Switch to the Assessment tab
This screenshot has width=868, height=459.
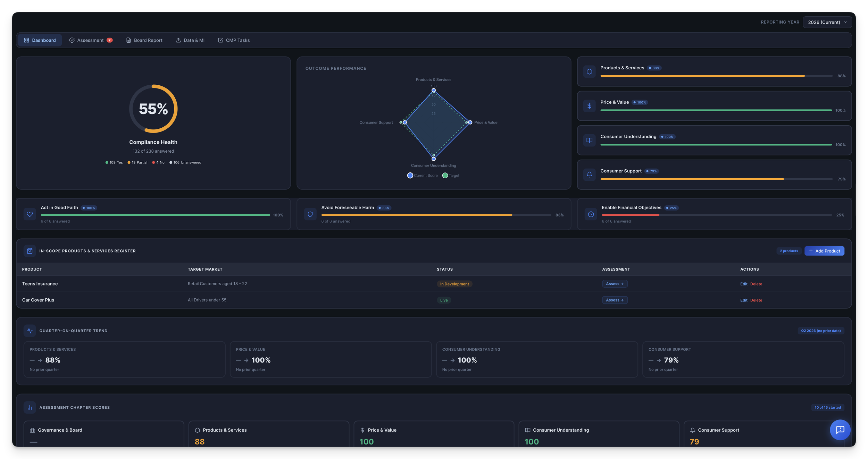coord(90,40)
